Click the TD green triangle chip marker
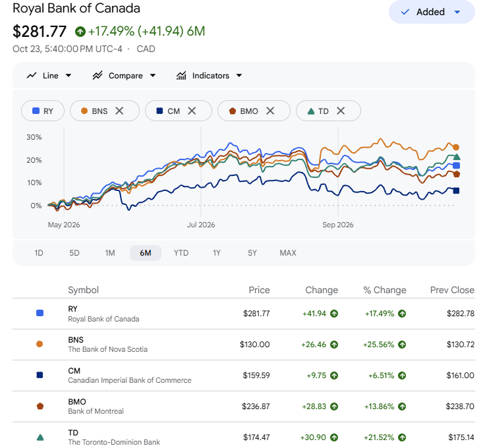 [311, 111]
